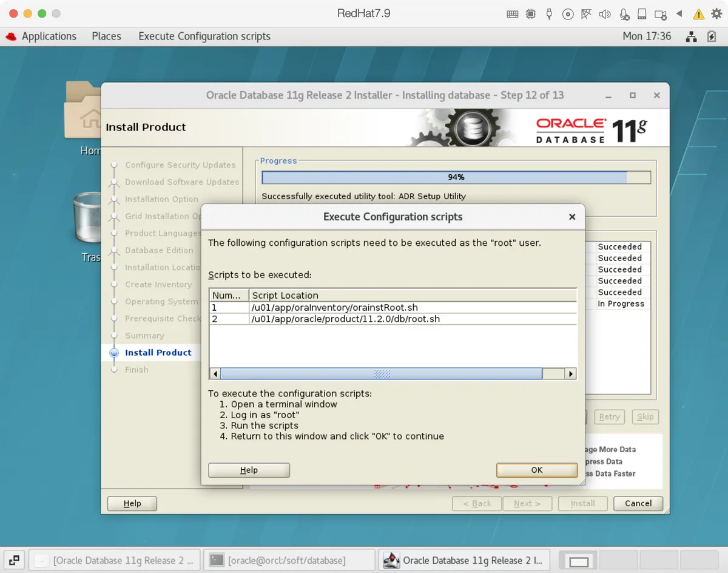Screen dimensions: 728x573
Task: Click the processor icon in the menu bar
Action: point(531,13)
